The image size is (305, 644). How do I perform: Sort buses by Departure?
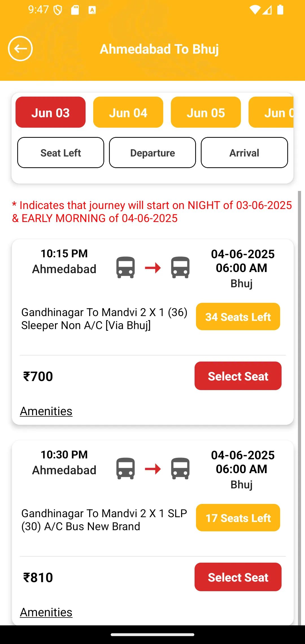coord(152,153)
